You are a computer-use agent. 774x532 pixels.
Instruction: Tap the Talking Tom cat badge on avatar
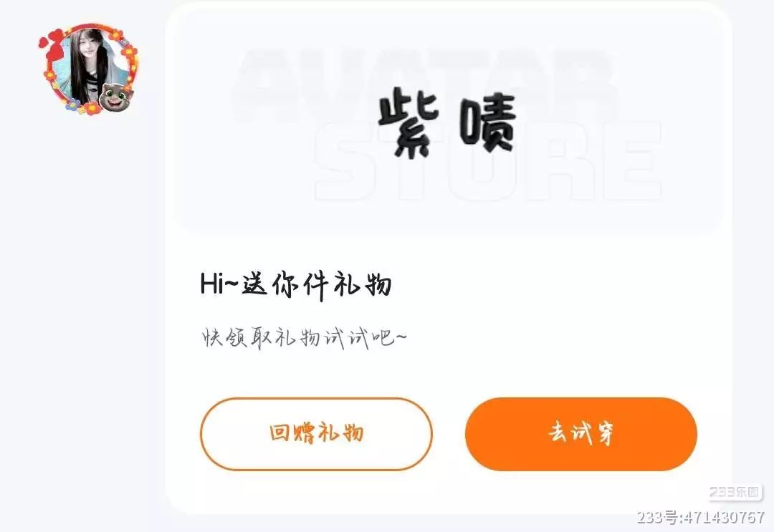pyautogui.click(x=115, y=97)
